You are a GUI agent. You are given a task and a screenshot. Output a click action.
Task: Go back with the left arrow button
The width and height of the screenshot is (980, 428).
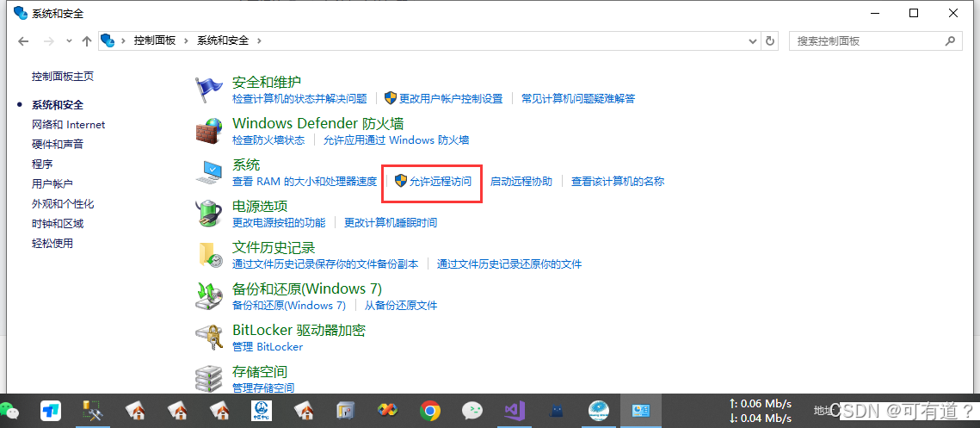[23, 41]
